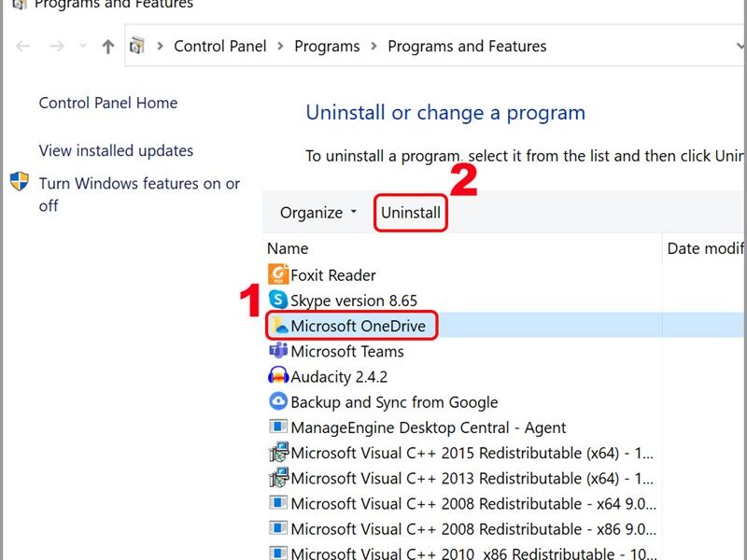Image resolution: width=747 pixels, height=560 pixels.
Task: Sort by the Date modified column header
Action: (x=705, y=248)
